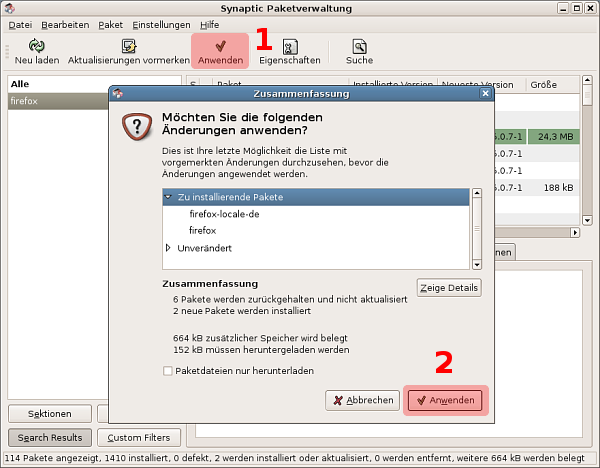Screen dimensions: 600x468
Task: Click scroll down arrow in dialog list
Action: pos(477,264)
